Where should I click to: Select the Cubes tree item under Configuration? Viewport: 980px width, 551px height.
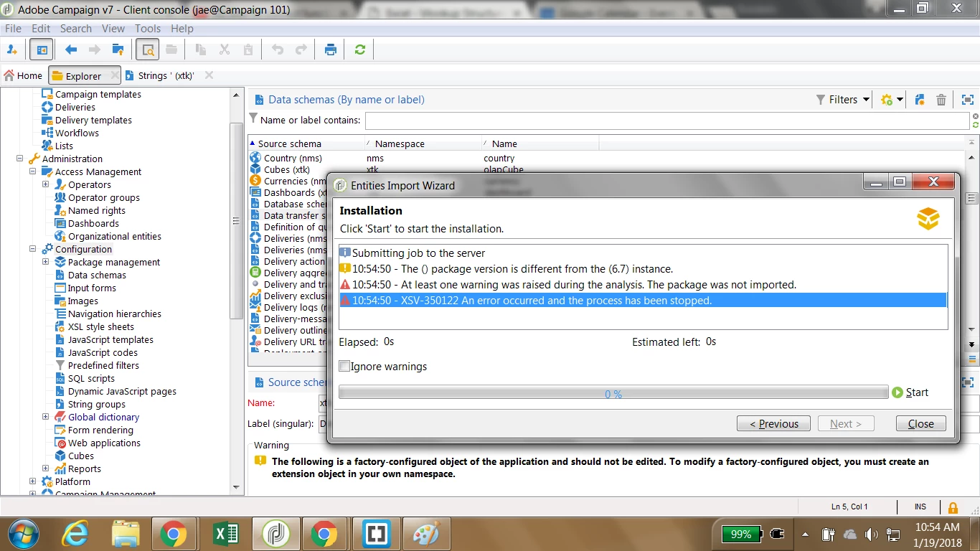[x=81, y=456]
